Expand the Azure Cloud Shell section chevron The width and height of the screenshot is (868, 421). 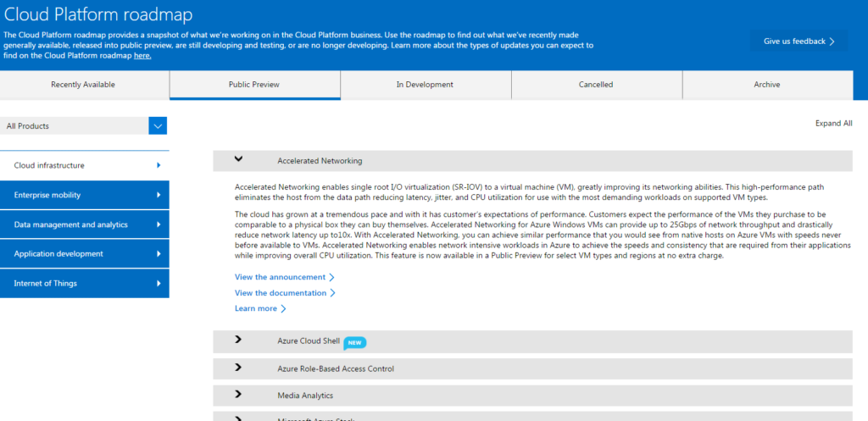[238, 339]
